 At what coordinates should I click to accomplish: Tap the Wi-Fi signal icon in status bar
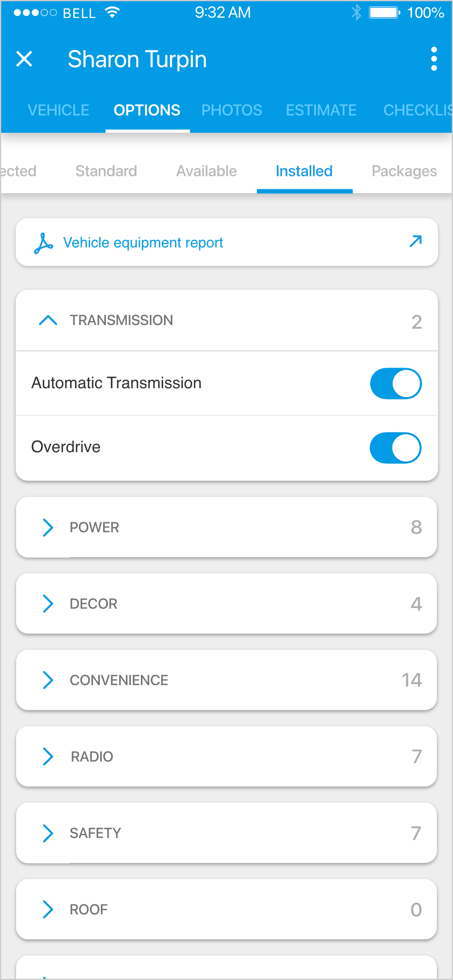pyautogui.click(x=112, y=12)
